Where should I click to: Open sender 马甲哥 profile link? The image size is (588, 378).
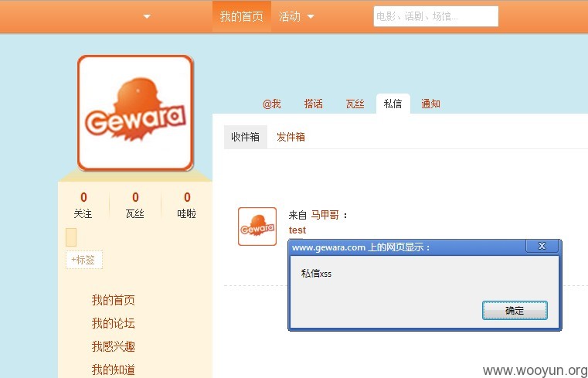[x=325, y=215]
